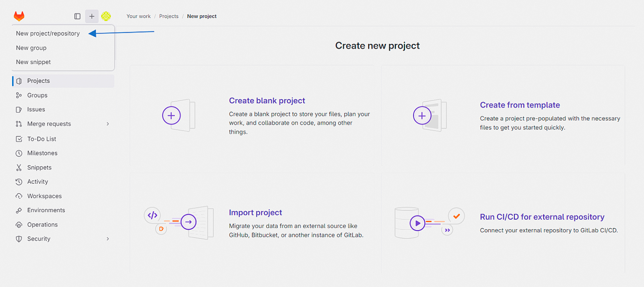
Task: Click the GitLab fox logo
Action: click(19, 16)
